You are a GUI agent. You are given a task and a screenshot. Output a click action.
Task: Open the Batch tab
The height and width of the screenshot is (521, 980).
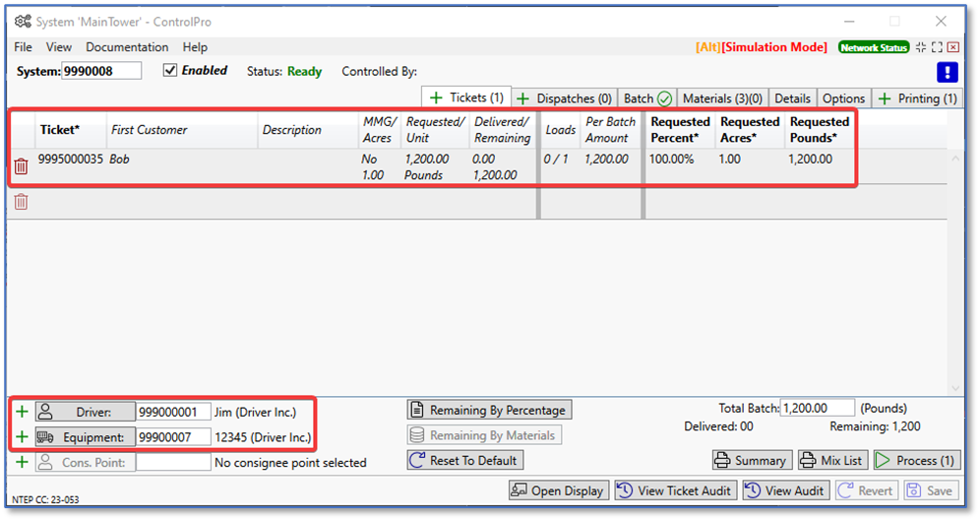coord(646,98)
